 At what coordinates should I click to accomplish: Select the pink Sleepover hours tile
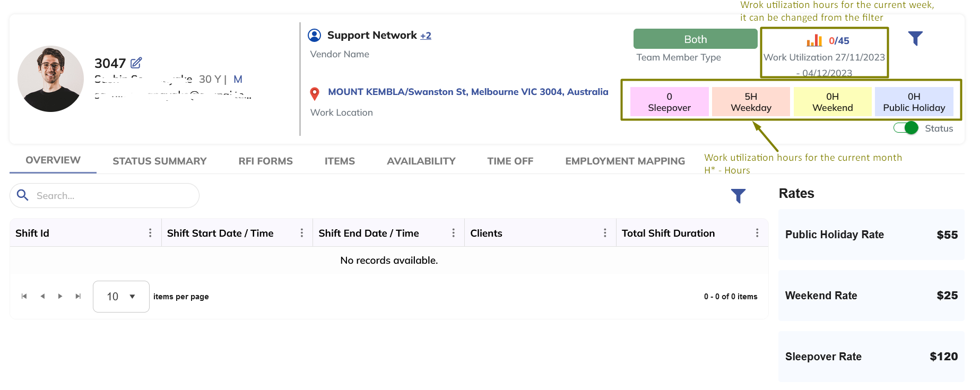point(669,102)
